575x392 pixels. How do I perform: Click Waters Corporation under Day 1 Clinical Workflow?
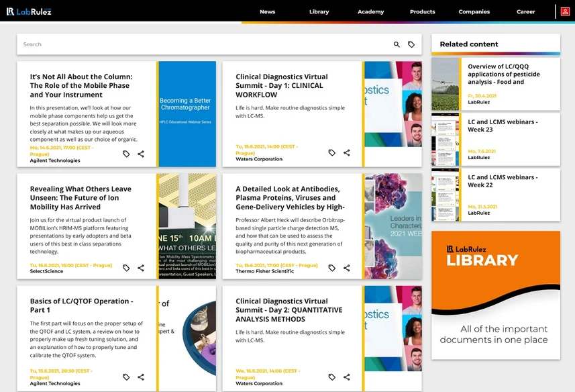[259, 159]
